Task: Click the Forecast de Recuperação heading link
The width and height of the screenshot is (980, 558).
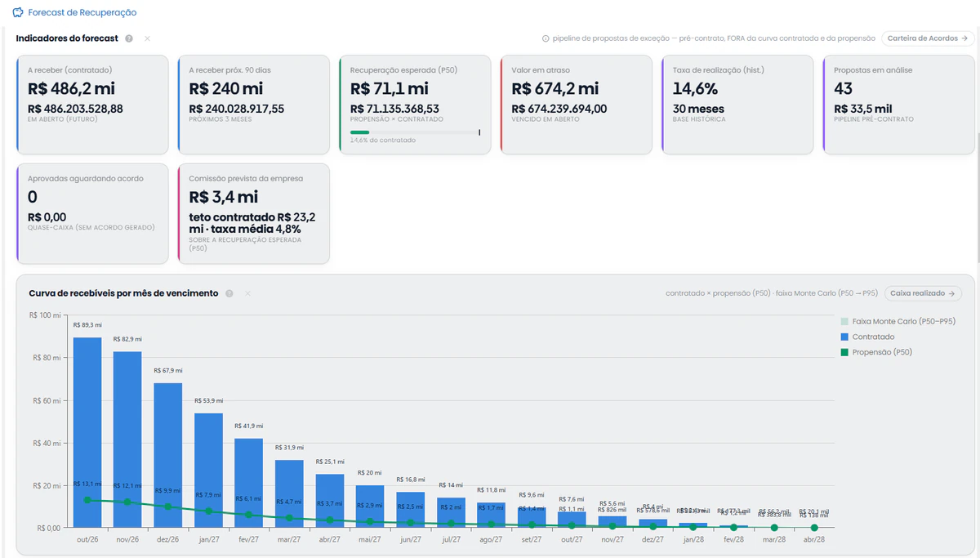Action: (82, 13)
